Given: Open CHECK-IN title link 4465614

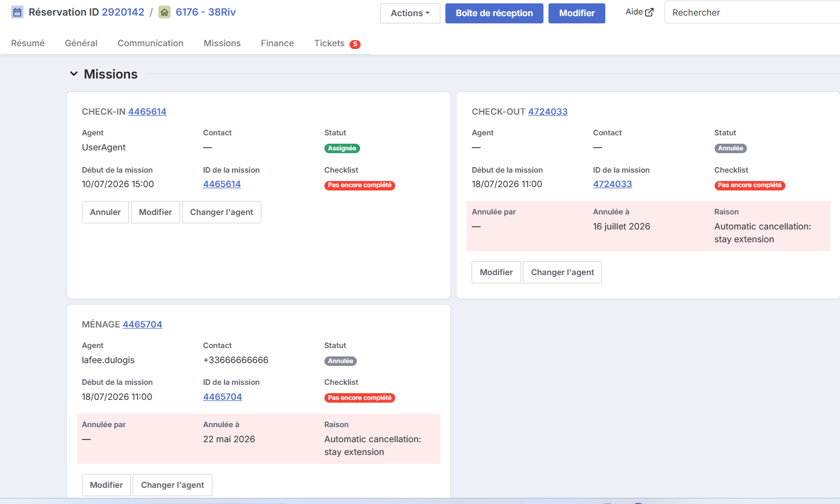Looking at the screenshot, I should pyautogui.click(x=147, y=111).
